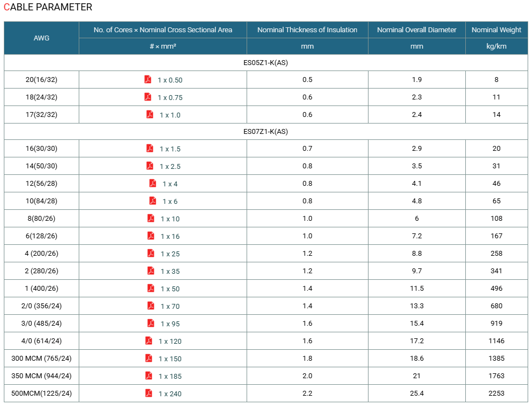532x405 pixels.
Task: Click the PDF icon for 1 x 1.0
Action: (150, 114)
